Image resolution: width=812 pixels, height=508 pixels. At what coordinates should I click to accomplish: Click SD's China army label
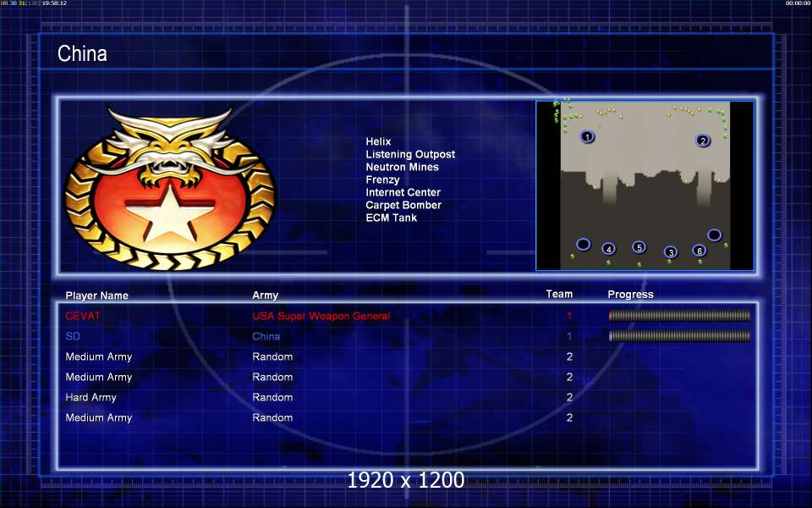266,336
